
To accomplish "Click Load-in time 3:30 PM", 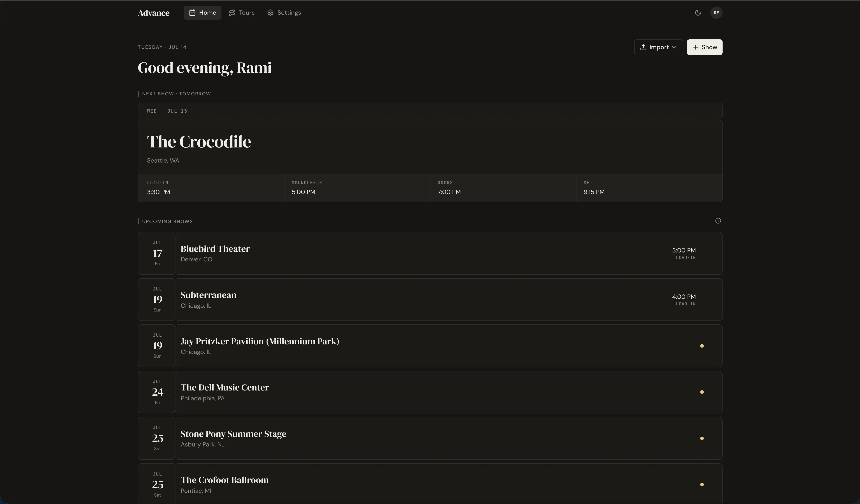I will (158, 192).
